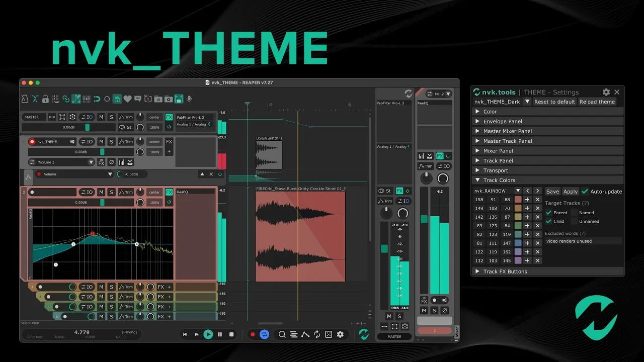Uncheck the Child target tracks checkbox
The width and height of the screenshot is (644, 362).
[549, 221]
